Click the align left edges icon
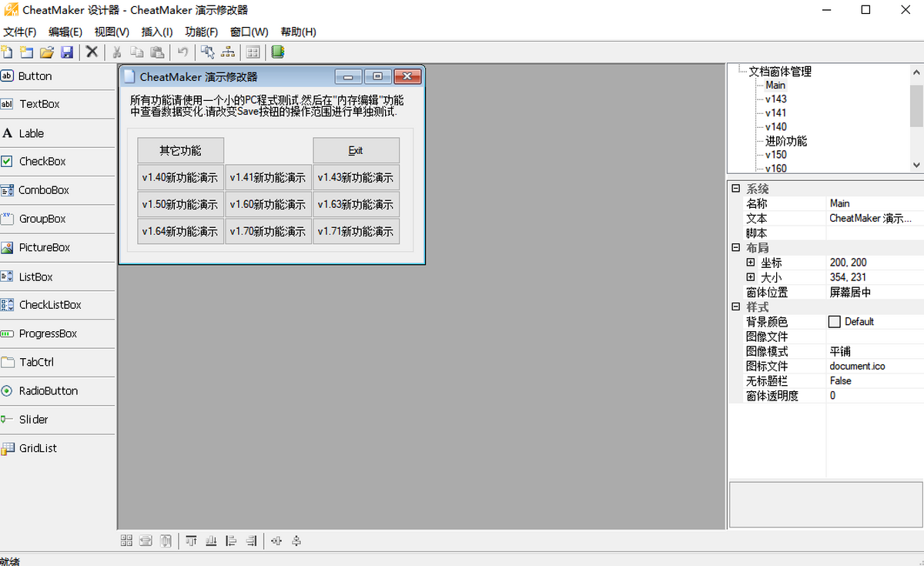Screen dimensions: 924x566 point(231,541)
